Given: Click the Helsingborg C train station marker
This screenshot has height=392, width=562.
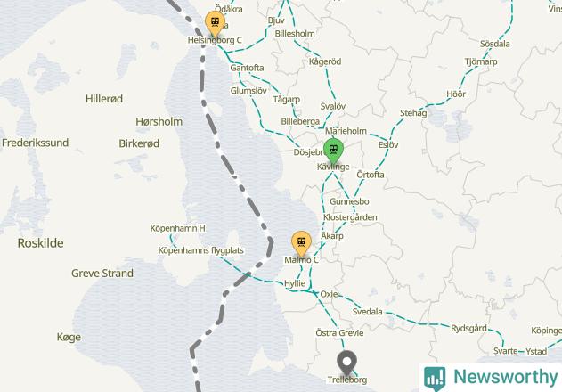Looking at the screenshot, I should (x=215, y=23).
